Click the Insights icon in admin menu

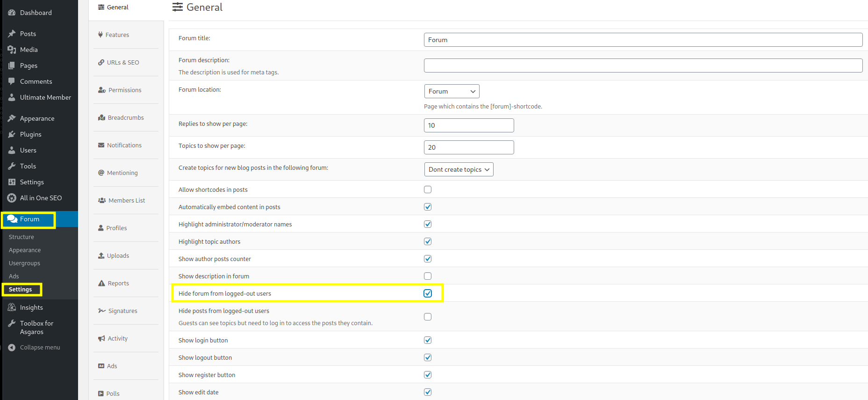pos(12,307)
